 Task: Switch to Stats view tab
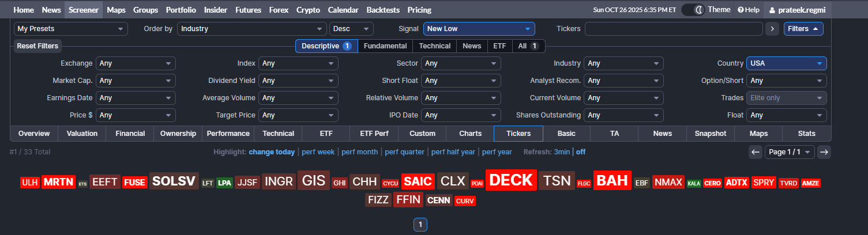pos(807,134)
